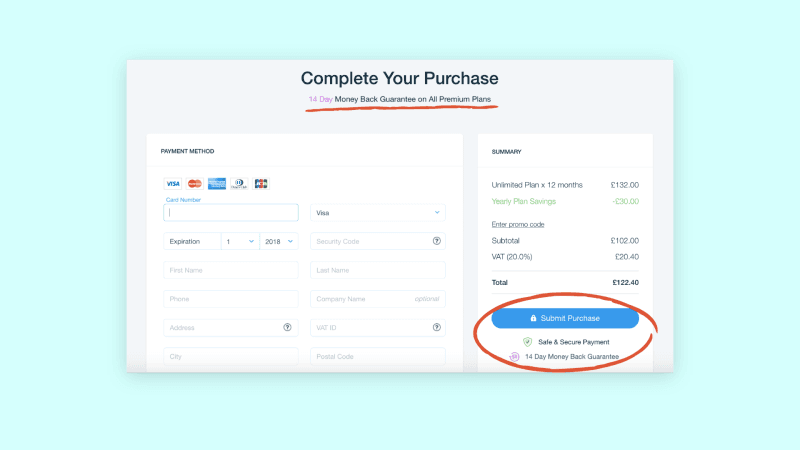Click into the Last Name field
This screenshot has width=800, height=450.
click(378, 270)
